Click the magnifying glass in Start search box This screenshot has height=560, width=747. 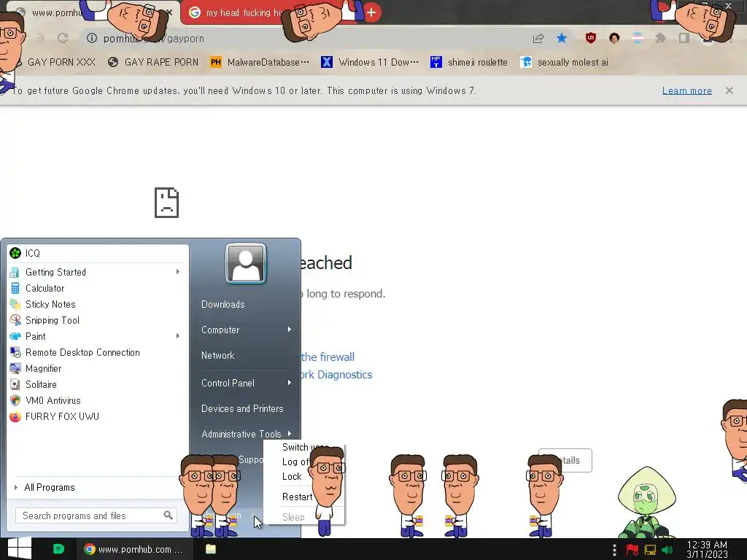point(168,516)
